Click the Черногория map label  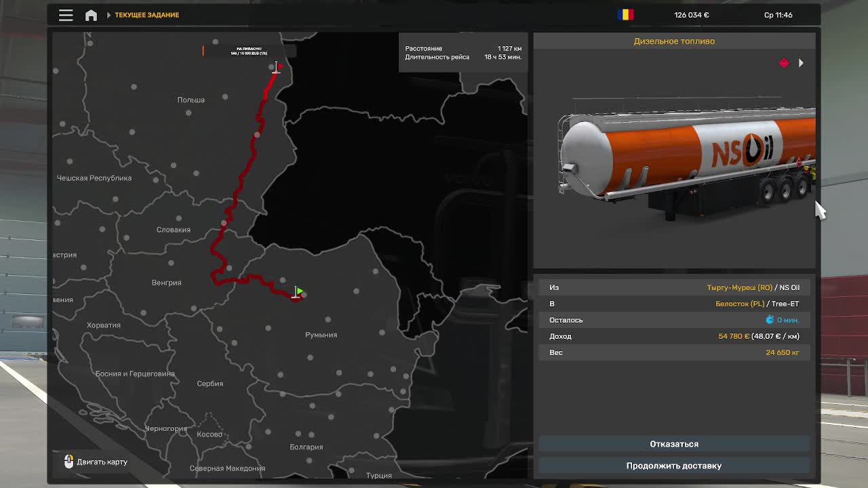pyautogui.click(x=165, y=429)
